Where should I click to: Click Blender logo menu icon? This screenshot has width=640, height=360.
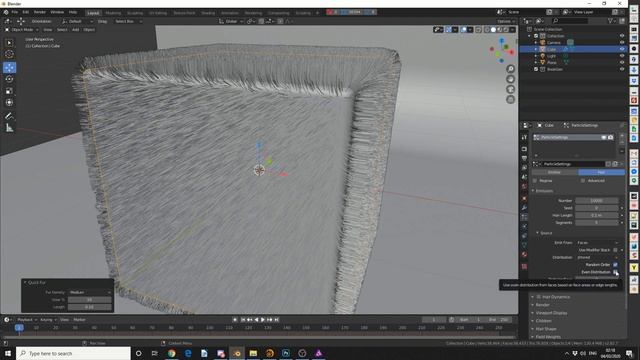[x=6, y=12]
